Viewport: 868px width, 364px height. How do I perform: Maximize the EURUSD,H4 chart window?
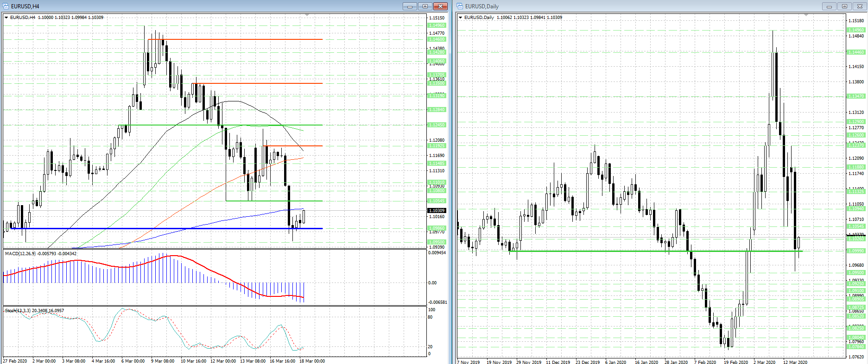pyautogui.click(x=425, y=6)
